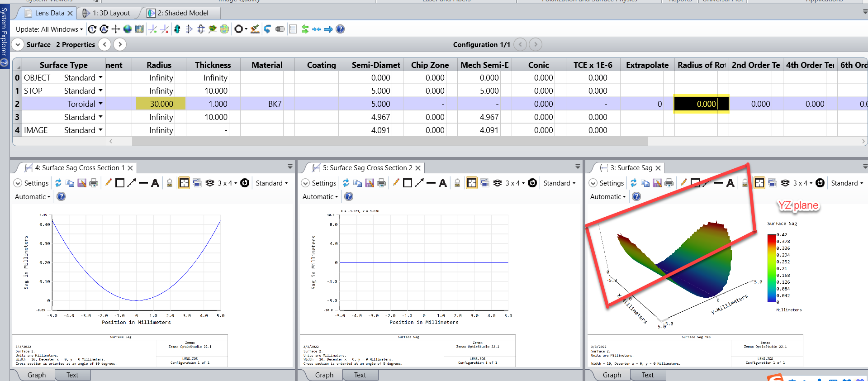Click previous configuration arrow
The height and width of the screenshot is (381, 868).
click(x=520, y=44)
